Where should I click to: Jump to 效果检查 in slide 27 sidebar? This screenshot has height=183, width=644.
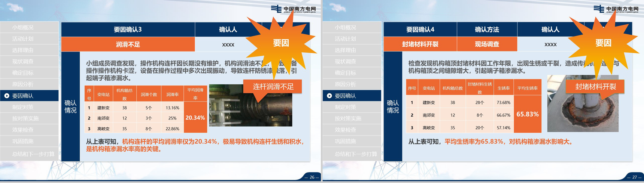[x=345, y=130]
